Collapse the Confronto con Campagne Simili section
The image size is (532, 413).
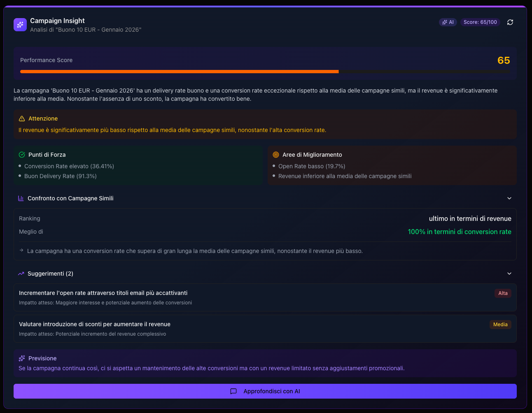click(509, 198)
